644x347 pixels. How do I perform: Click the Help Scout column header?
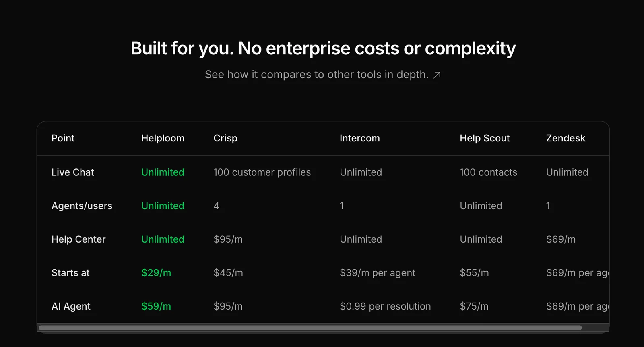[x=485, y=138]
